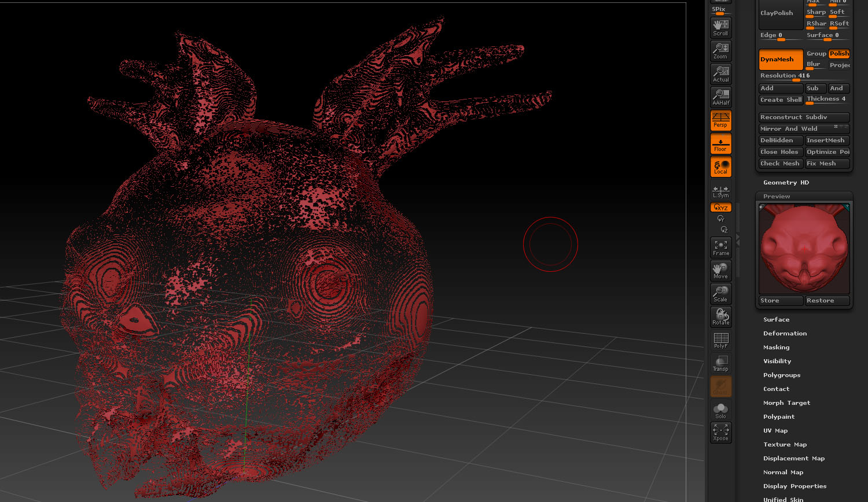The height and width of the screenshot is (502, 868).
Task: Disable the DynaMesh Polish option
Action: click(839, 54)
